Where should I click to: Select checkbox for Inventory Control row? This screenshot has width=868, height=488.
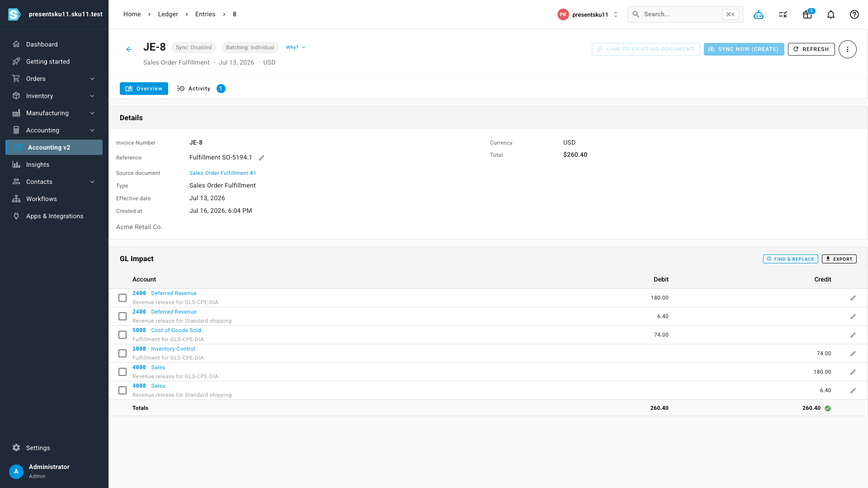pos(123,353)
